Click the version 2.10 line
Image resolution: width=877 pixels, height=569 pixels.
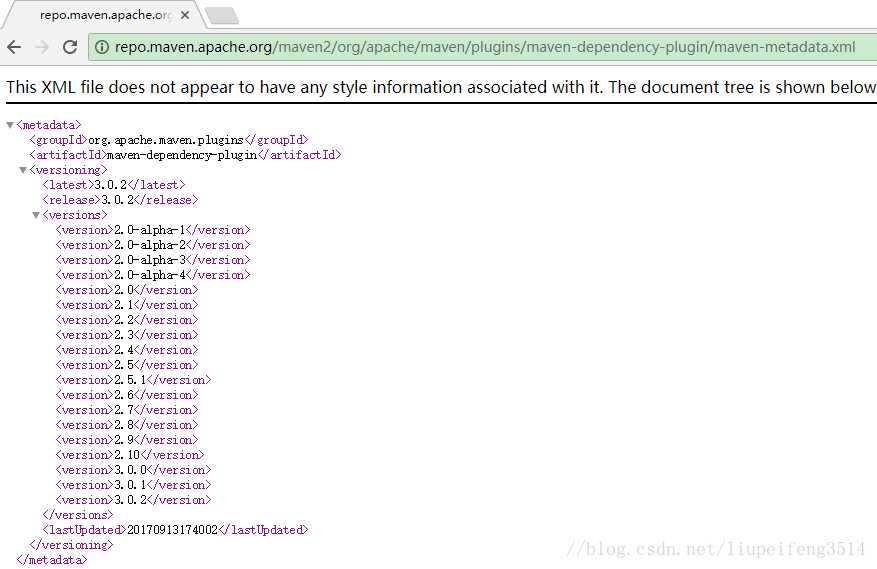pyautogui.click(x=130, y=455)
